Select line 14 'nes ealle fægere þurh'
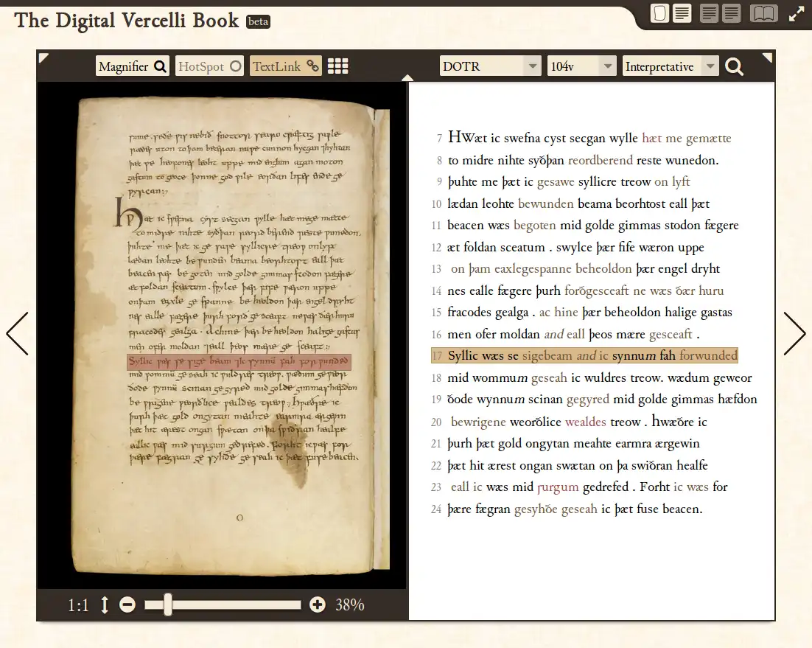 pyautogui.click(x=578, y=290)
